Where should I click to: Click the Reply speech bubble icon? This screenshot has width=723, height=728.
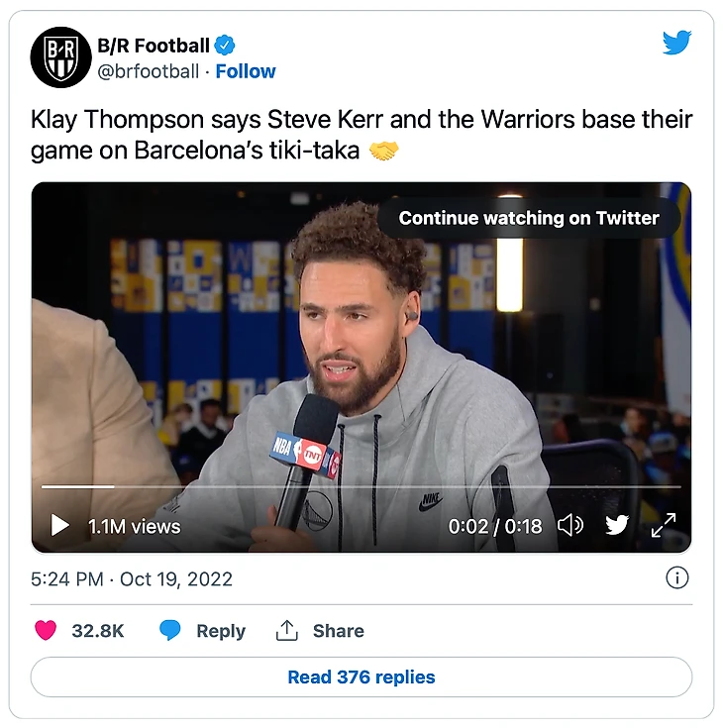[x=170, y=631]
